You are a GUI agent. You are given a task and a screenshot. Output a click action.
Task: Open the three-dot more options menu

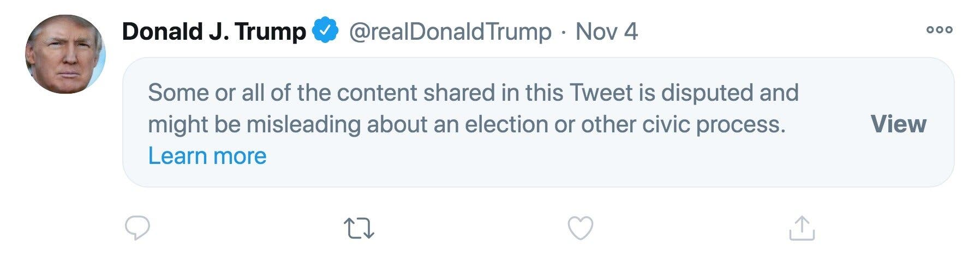(939, 30)
